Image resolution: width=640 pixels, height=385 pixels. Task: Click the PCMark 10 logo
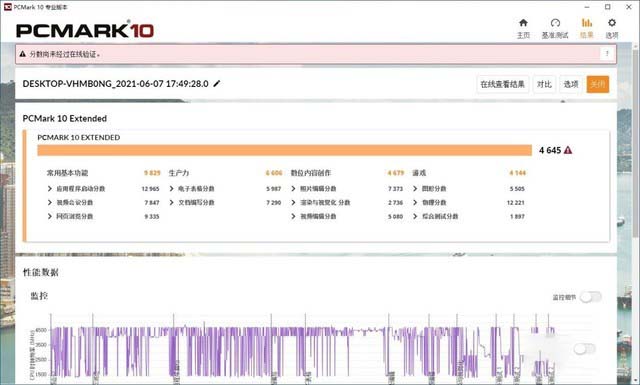(84, 30)
